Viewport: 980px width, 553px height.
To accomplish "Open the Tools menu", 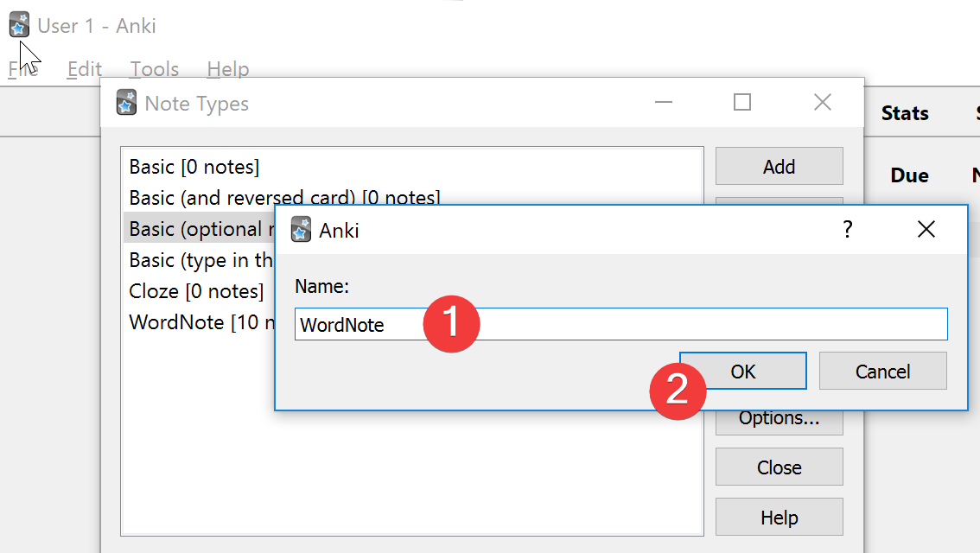I will tap(155, 69).
